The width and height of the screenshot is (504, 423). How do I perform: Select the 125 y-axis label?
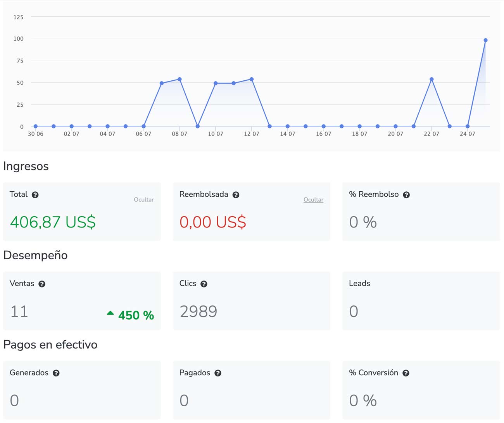(18, 17)
